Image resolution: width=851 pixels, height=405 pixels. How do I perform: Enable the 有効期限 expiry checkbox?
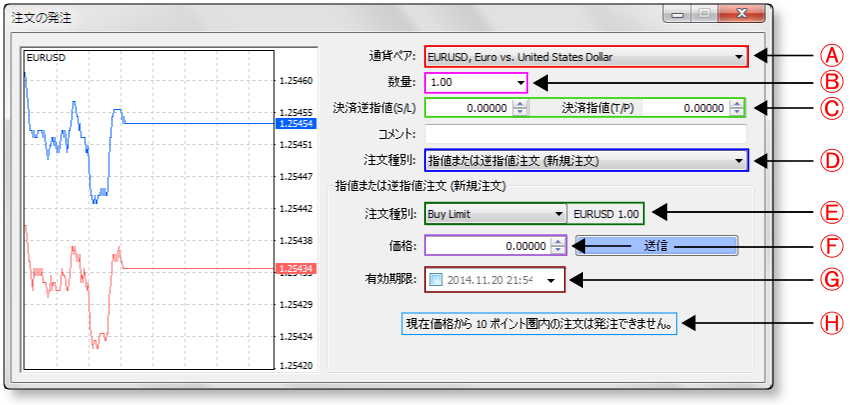pyautogui.click(x=435, y=281)
